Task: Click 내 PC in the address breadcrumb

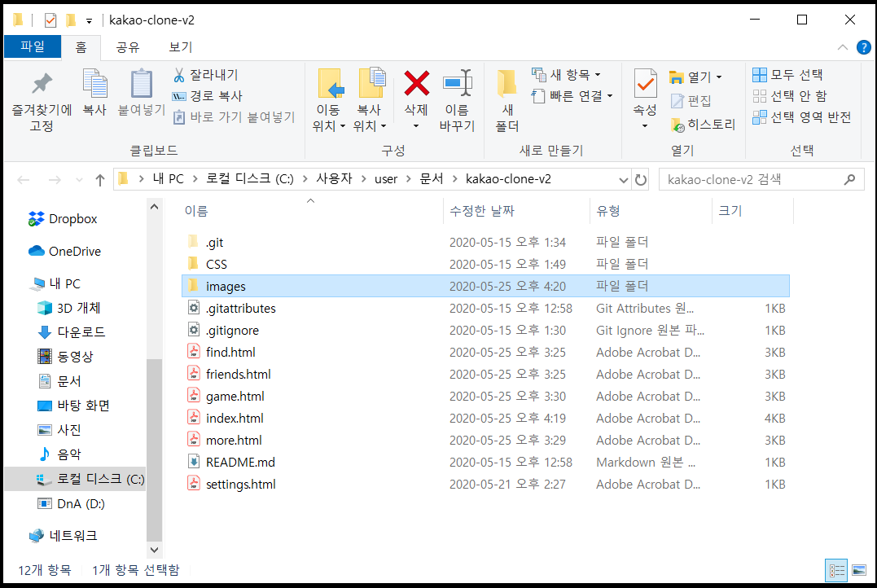Action: click(169, 179)
